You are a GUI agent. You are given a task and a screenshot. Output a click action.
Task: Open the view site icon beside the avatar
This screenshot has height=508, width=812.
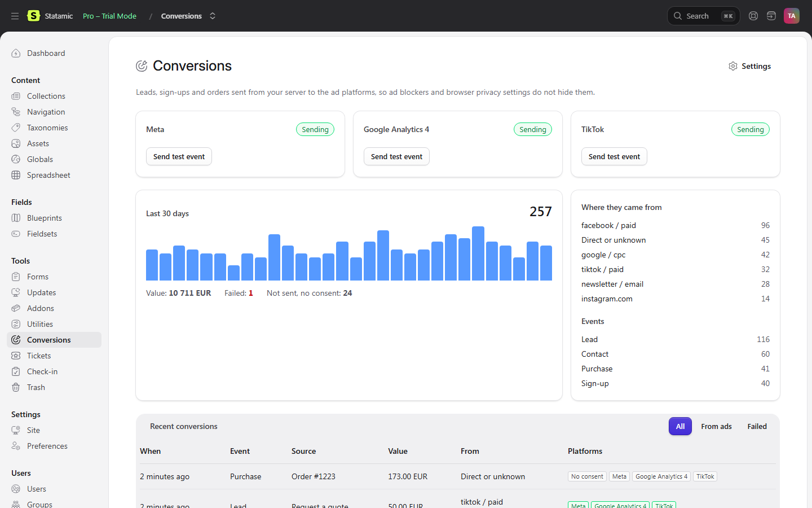(x=771, y=16)
